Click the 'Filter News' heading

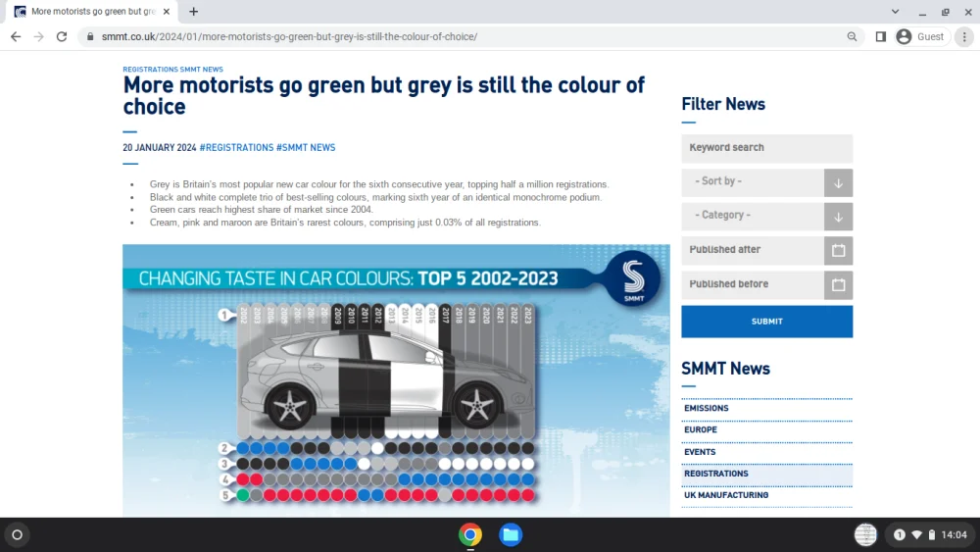pos(723,104)
